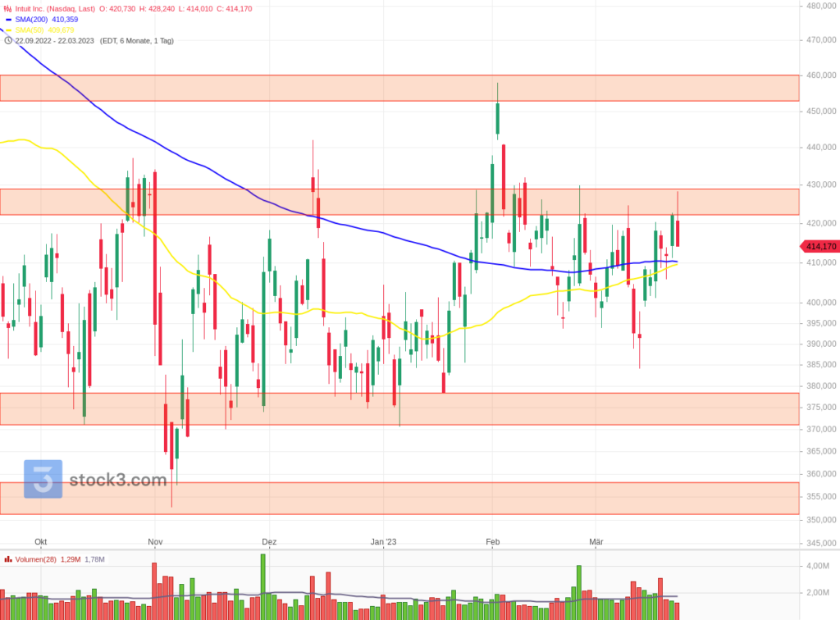
Task: Click the low value L: 414,010
Action: point(195,8)
